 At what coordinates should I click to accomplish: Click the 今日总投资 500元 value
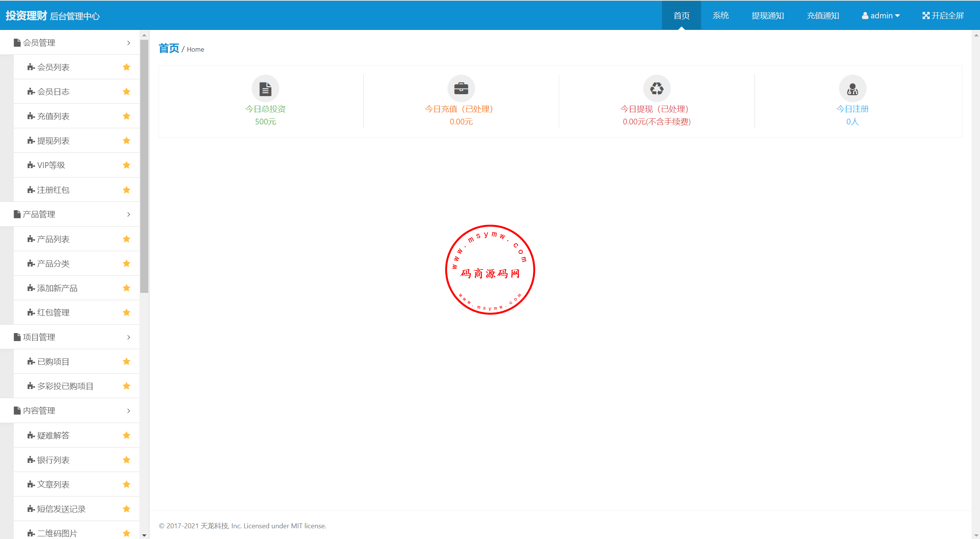click(x=265, y=122)
